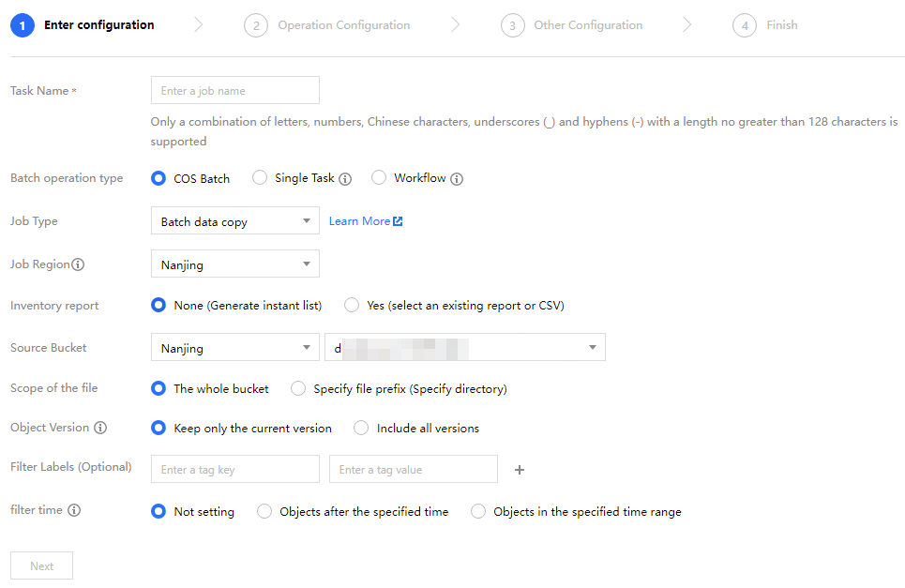
Task: Click the Next button
Action: pos(41,565)
